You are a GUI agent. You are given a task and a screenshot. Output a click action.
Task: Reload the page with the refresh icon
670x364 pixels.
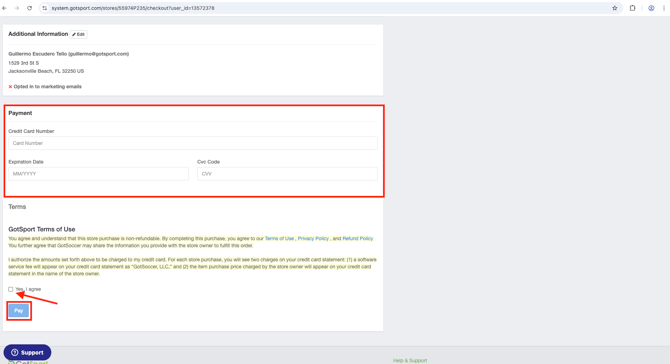coord(29,8)
